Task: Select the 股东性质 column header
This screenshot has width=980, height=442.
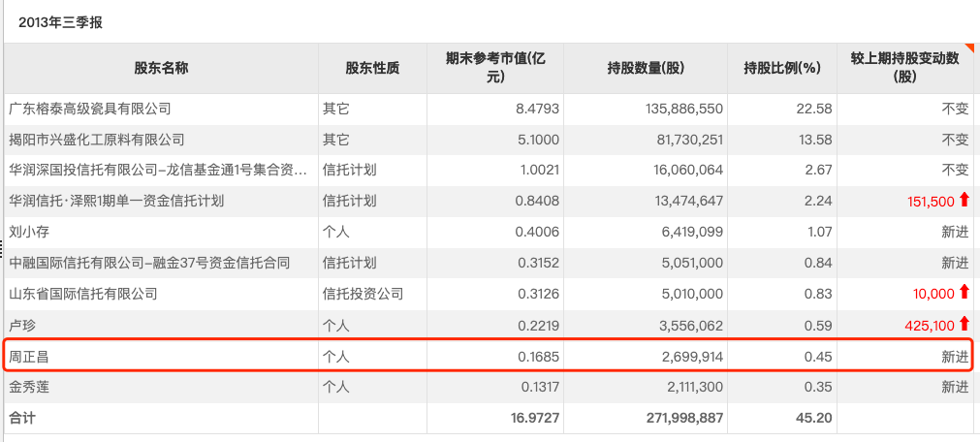Action: (x=372, y=68)
